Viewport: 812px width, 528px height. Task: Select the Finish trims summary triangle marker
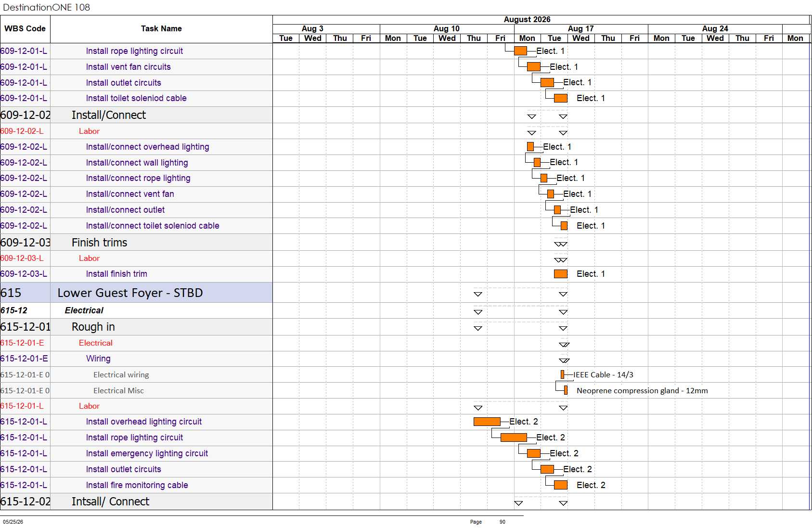pyautogui.click(x=561, y=244)
